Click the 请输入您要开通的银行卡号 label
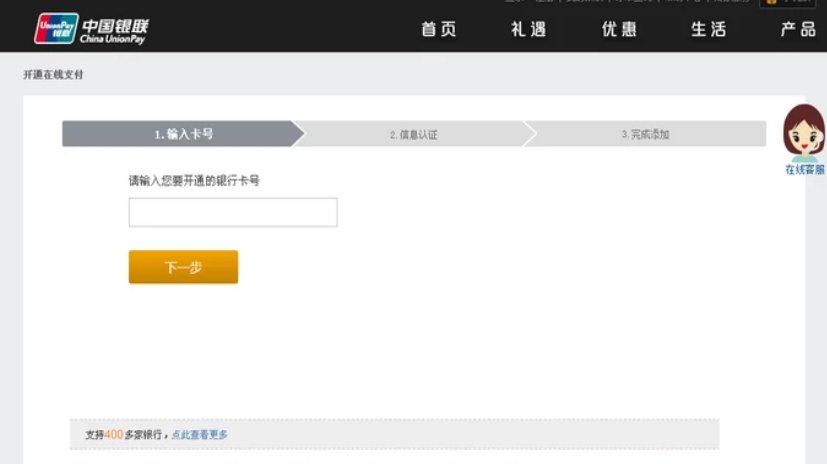The height and width of the screenshot is (464, 827). point(194,181)
